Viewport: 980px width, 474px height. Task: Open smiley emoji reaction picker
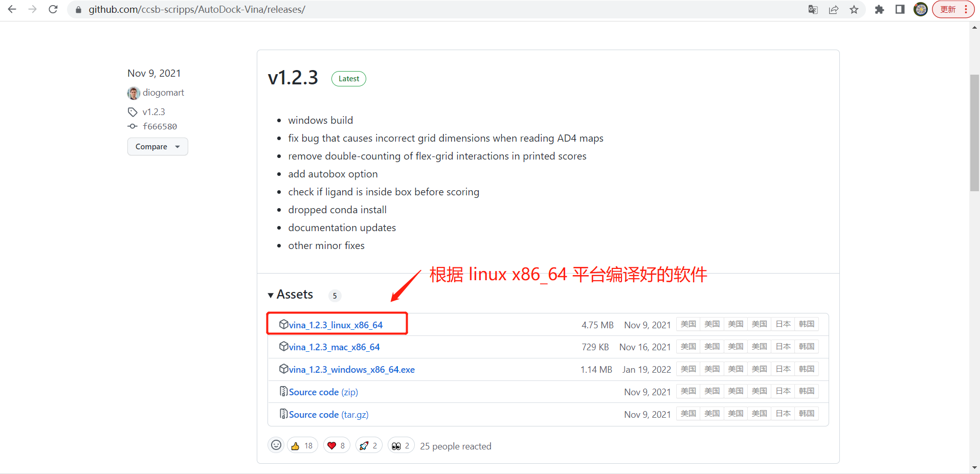click(x=276, y=445)
